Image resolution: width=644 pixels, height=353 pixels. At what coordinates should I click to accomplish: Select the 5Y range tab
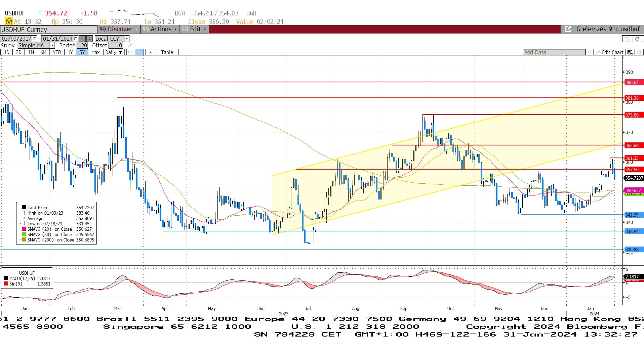coord(82,52)
